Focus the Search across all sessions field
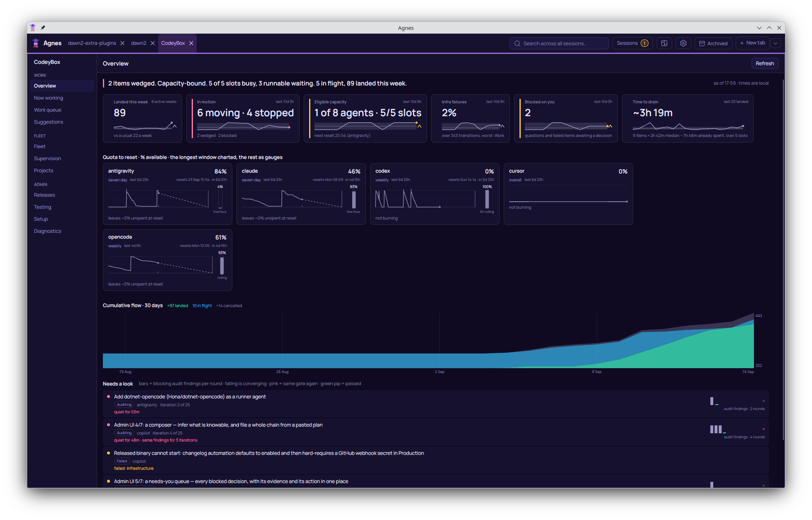 [559, 43]
